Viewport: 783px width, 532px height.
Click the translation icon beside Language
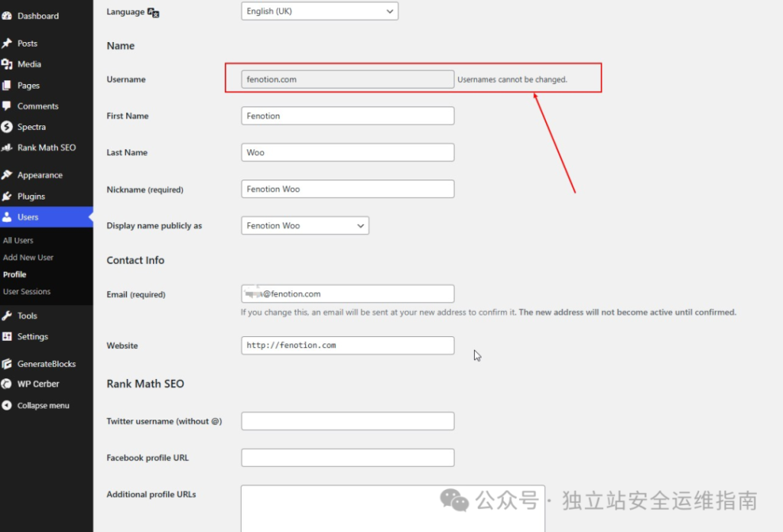153,12
